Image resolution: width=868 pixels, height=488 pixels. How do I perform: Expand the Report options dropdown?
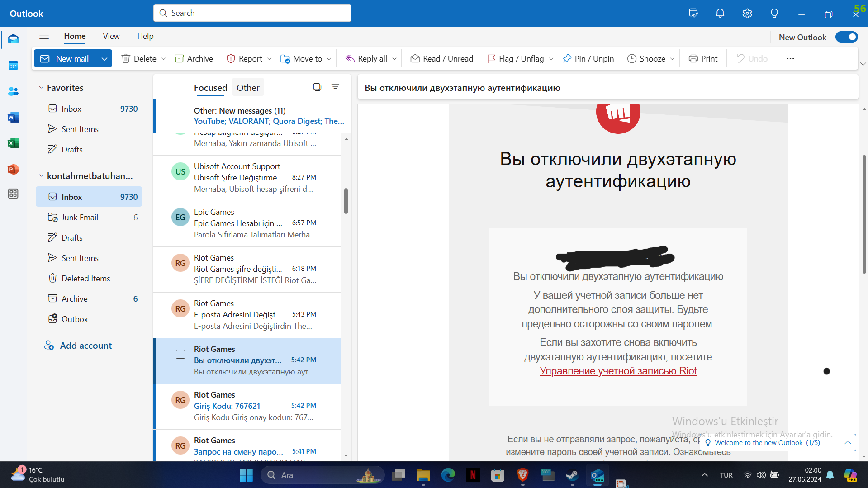(x=269, y=59)
